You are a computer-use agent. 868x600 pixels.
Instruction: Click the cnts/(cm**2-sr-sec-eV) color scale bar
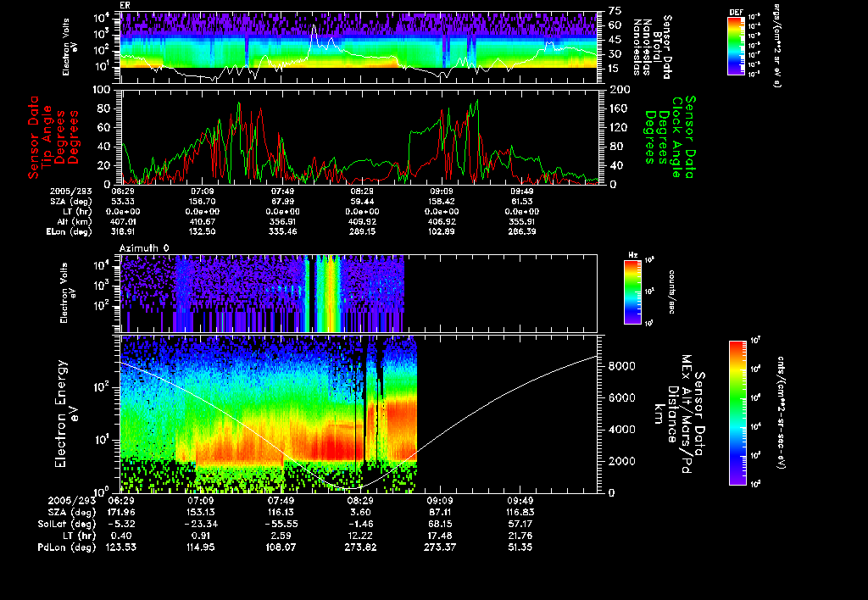(737, 413)
